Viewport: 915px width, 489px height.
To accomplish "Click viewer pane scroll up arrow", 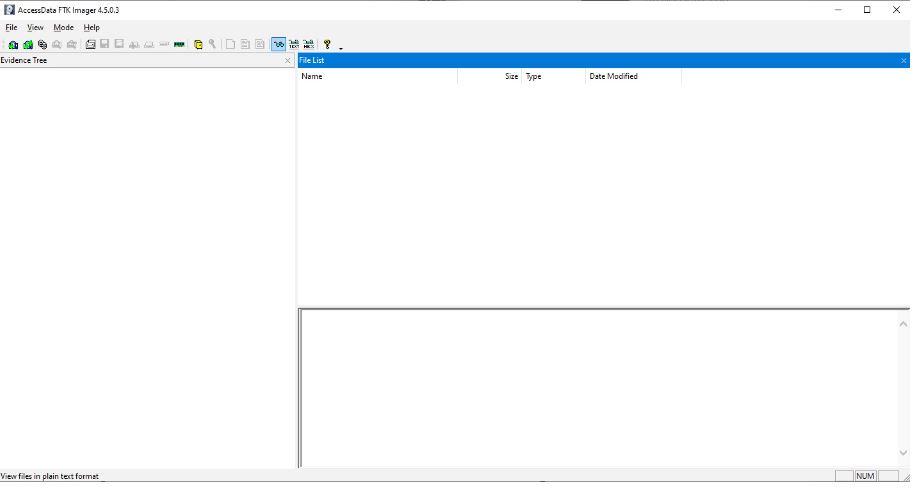I will [903, 324].
